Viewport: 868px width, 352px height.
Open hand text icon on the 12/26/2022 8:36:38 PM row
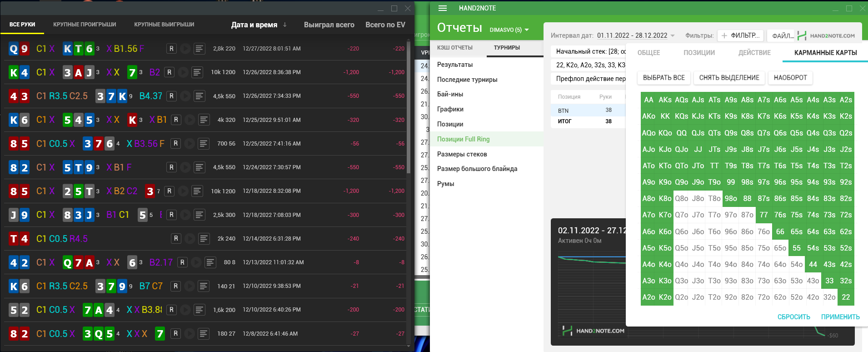[197, 72]
